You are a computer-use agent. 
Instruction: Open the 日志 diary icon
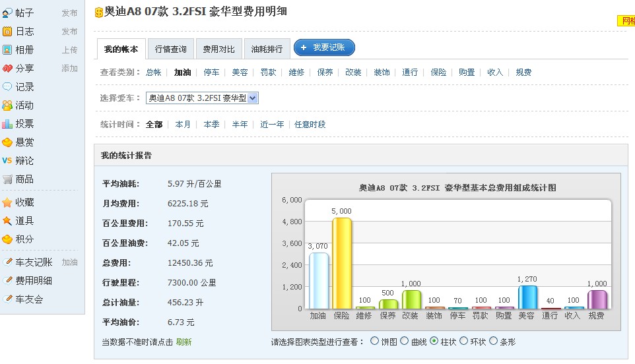(7, 32)
